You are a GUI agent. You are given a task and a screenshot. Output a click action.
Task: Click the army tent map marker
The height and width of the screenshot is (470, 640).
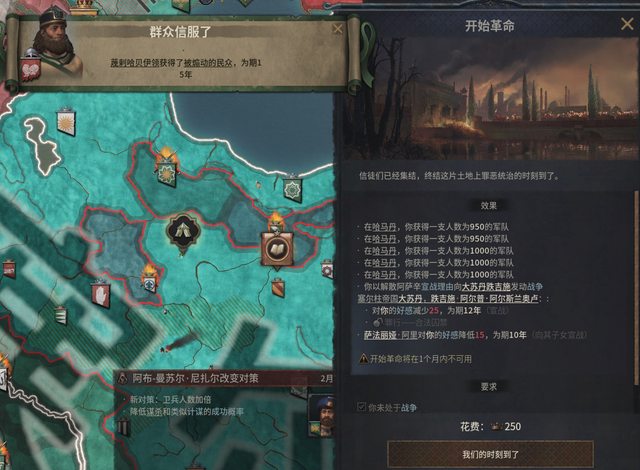point(183,232)
